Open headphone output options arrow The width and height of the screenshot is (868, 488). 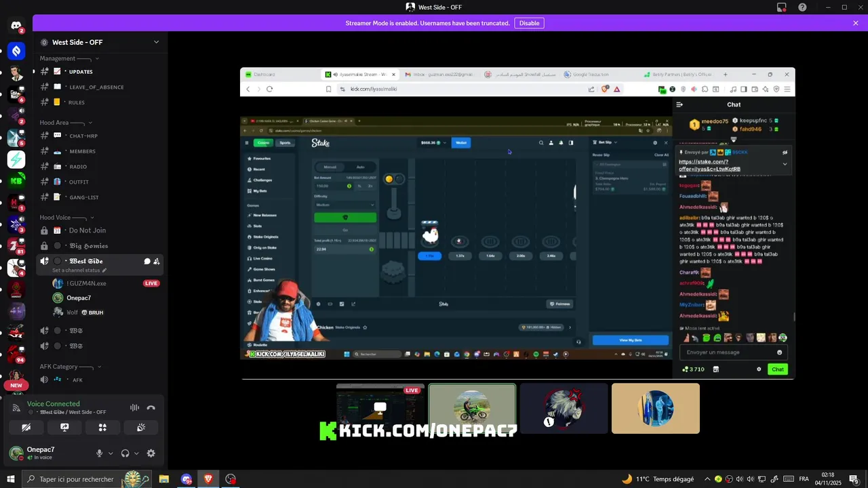(136, 453)
